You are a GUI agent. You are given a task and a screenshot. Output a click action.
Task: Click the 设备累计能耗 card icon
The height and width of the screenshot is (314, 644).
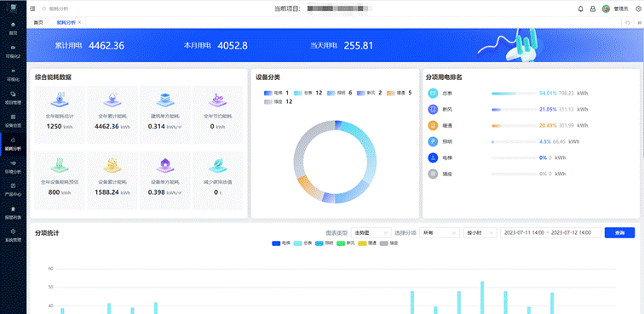point(112,165)
